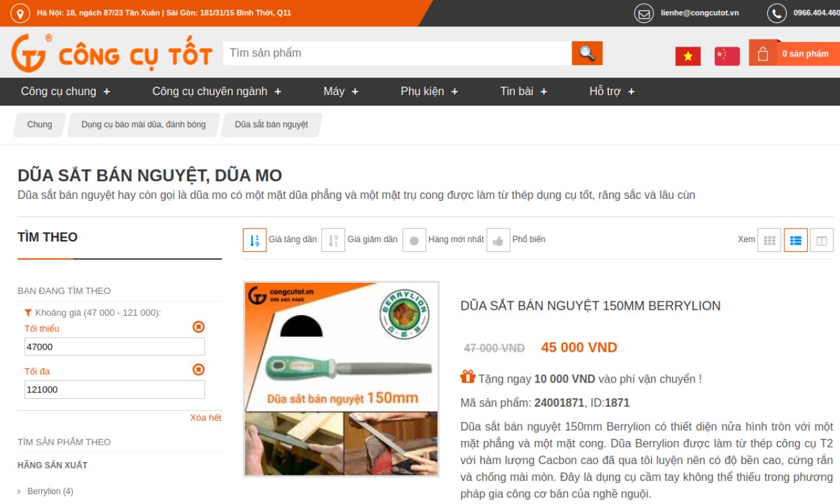Click the phone icon in top bar
The width and height of the screenshot is (840, 504).
coord(777,13)
